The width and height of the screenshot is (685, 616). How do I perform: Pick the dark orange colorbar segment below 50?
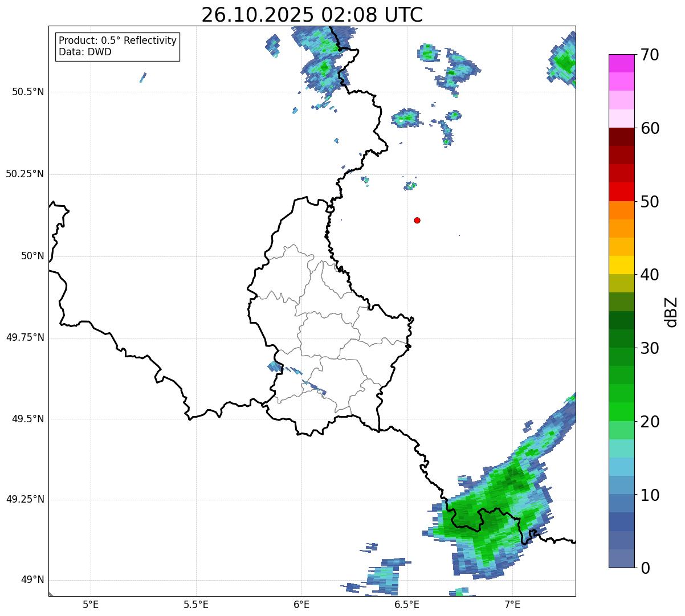(x=621, y=210)
